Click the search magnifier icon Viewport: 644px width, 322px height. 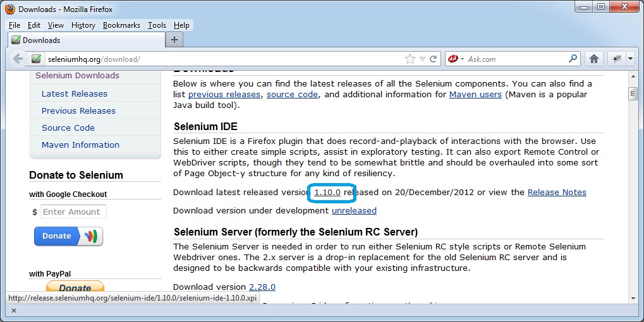point(573,58)
